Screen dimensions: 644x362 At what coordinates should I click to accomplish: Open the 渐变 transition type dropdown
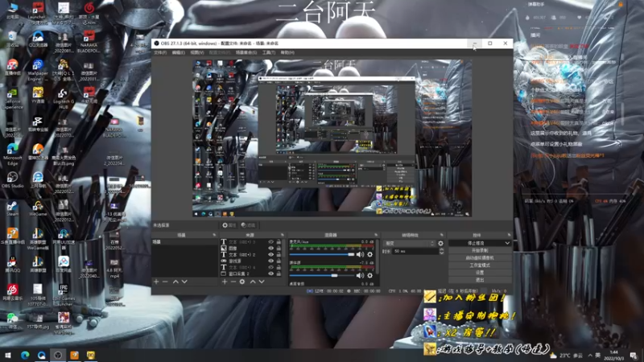coord(409,244)
